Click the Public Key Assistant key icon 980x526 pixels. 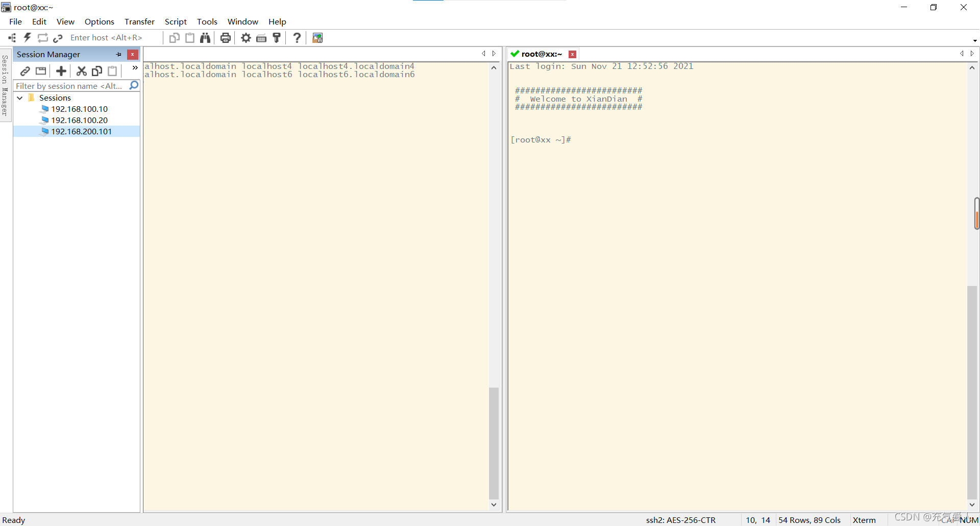(x=277, y=38)
